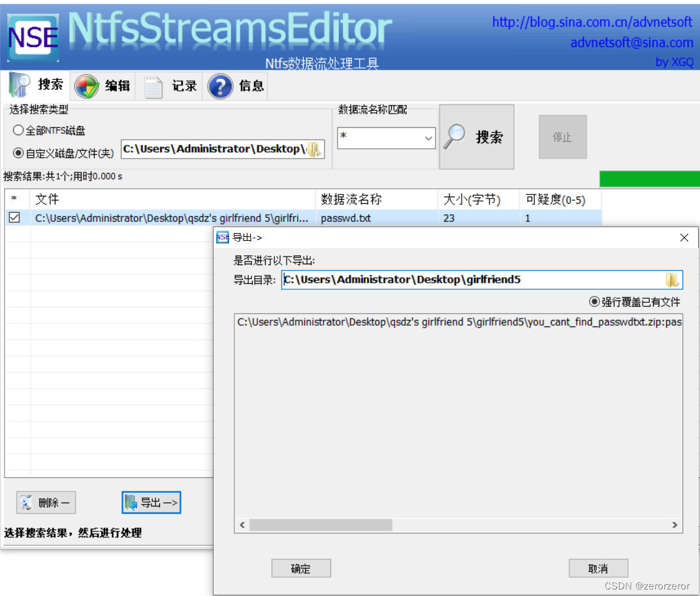Browse folder icon in export directory field
This screenshot has height=596, width=700.
pos(673,280)
